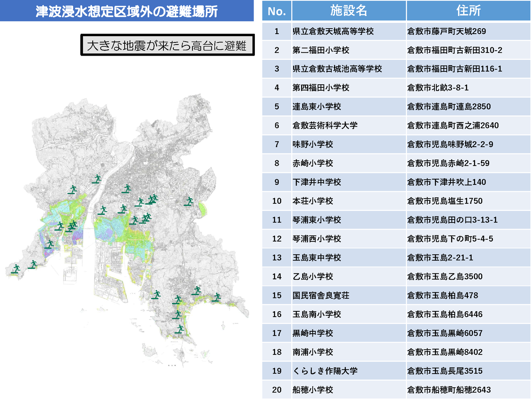Click the westernmost evacuation site icon on the map
532x399 pixels.
15,269
